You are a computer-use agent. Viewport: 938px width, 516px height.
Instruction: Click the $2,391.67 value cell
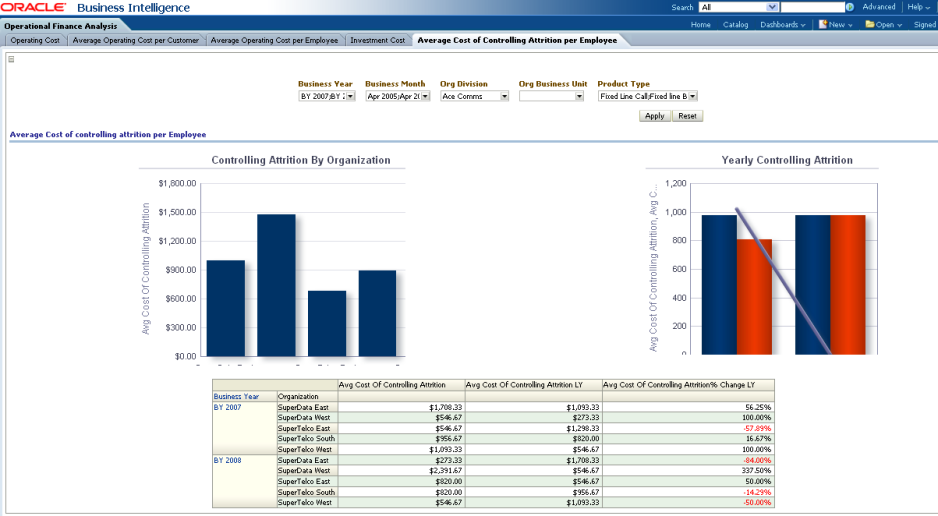tap(401, 471)
